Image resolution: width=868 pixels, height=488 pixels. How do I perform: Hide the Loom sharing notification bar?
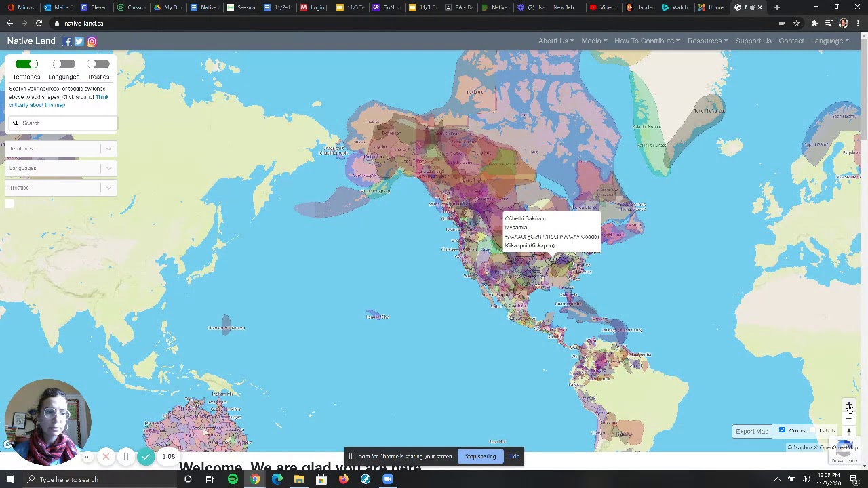[x=513, y=456]
